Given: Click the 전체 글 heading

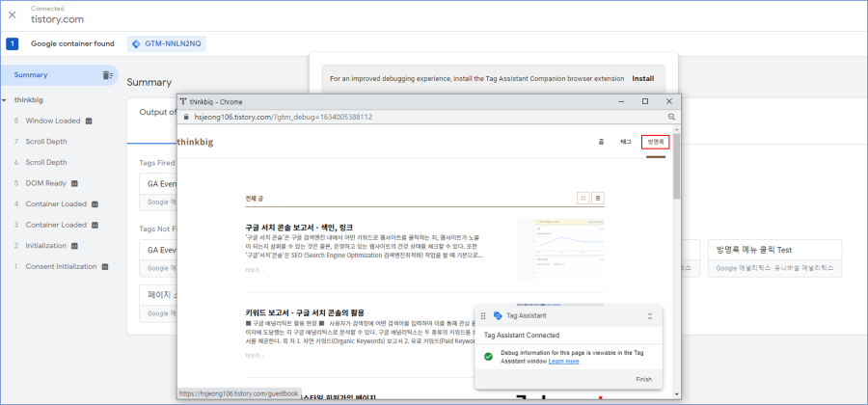Looking at the screenshot, I should tap(257, 198).
